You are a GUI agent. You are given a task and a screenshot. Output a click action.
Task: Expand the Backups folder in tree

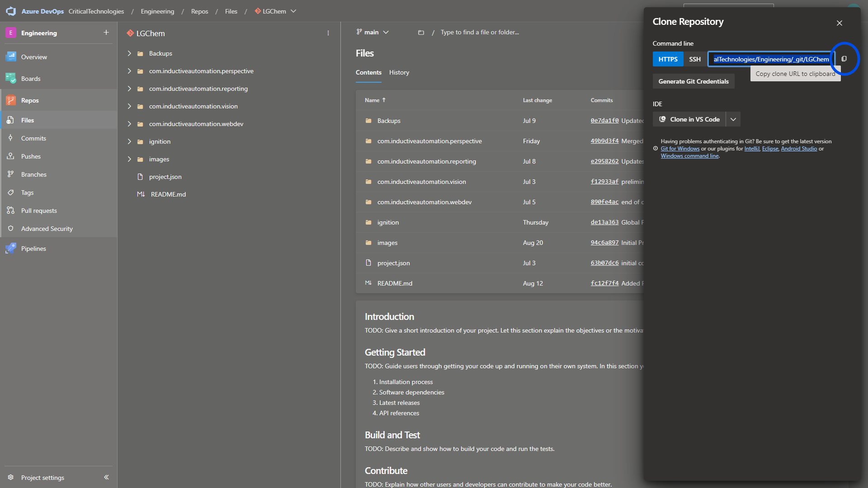[x=129, y=53]
